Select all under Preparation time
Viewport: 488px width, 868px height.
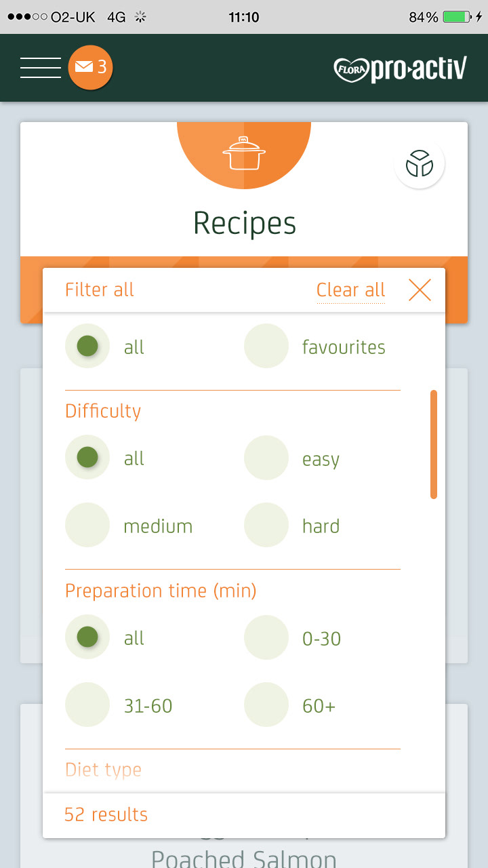87,638
